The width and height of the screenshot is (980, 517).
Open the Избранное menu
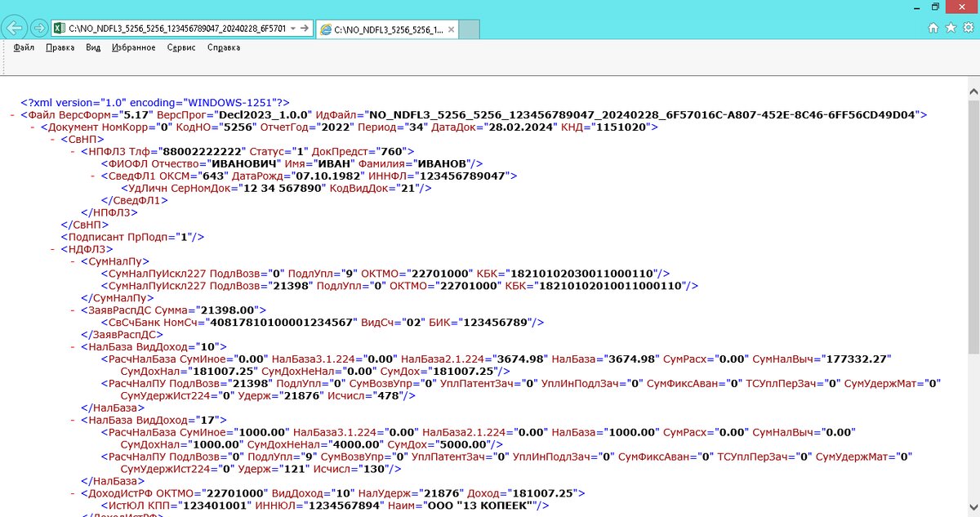coord(135,47)
